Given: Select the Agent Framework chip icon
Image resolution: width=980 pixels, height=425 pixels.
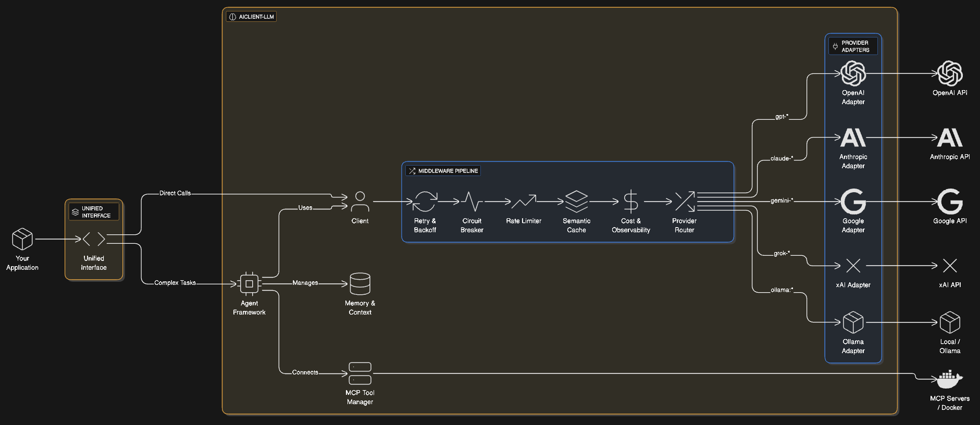Looking at the screenshot, I should (249, 284).
